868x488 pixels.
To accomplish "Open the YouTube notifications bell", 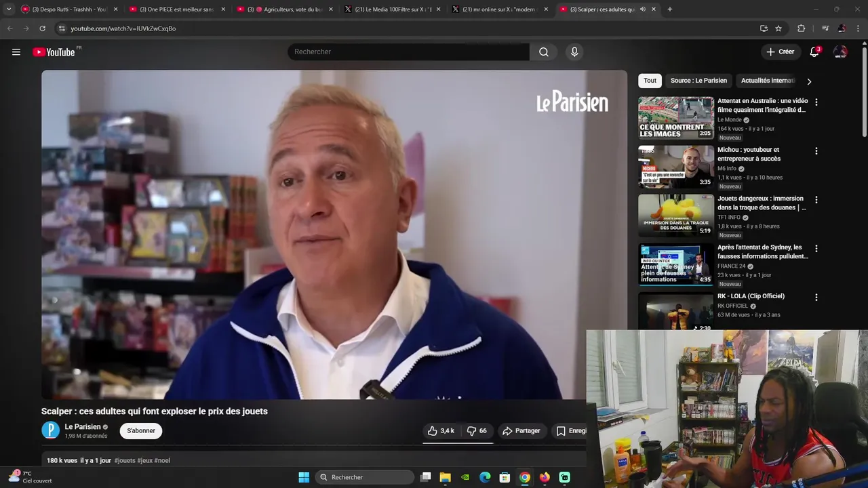I will pyautogui.click(x=814, y=52).
